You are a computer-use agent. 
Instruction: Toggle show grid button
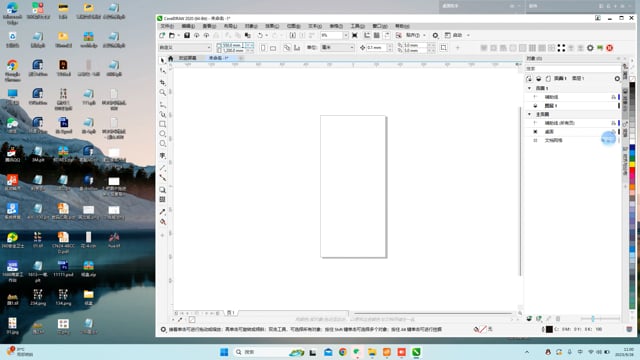377,36
